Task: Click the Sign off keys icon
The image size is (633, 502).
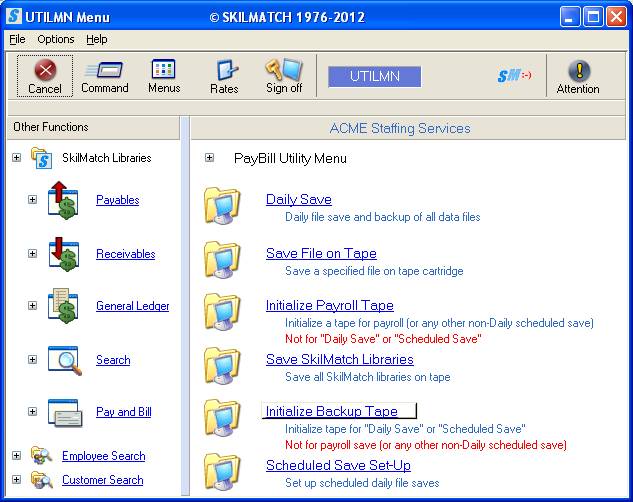Action: (284, 69)
